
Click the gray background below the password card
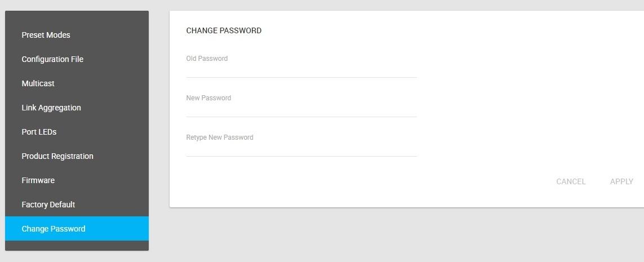[394, 237]
